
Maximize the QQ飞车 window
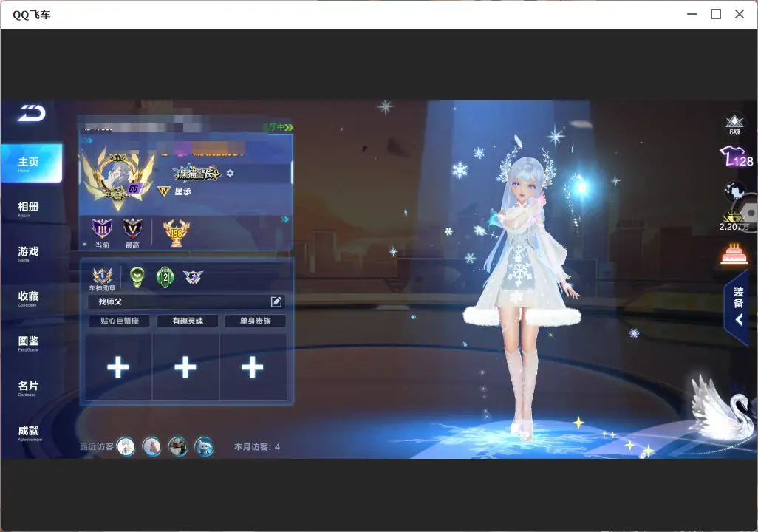(x=716, y=15)
